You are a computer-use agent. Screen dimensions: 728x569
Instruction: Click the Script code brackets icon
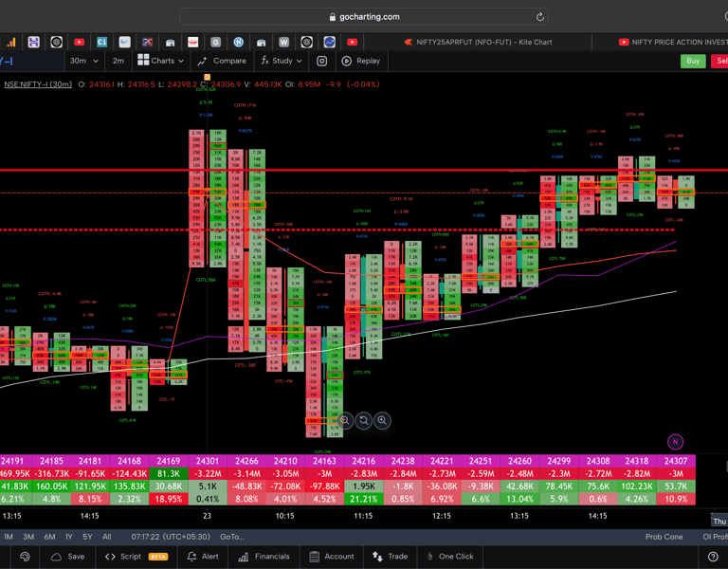pyautogui.click(x=110, y=557)
